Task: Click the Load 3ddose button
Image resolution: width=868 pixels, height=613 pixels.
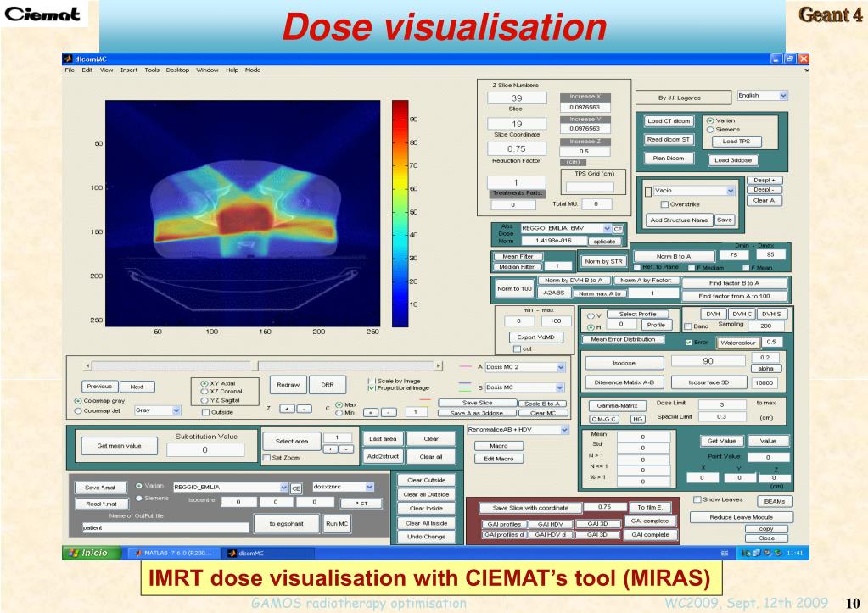Action: (x=733, y=160)
